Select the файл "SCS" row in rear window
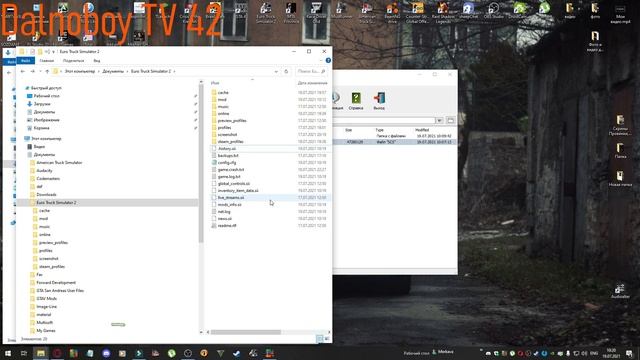Screen dimensions: 640x360 point(395,142)
